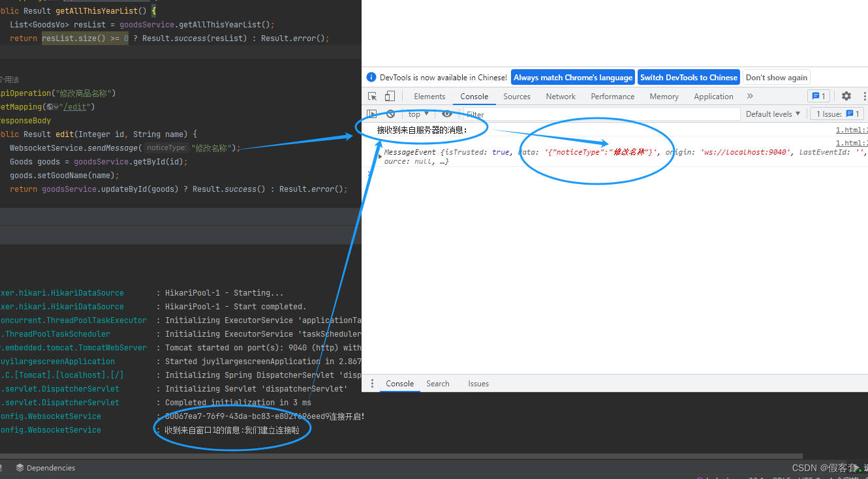Screen dimensions: 868x479
Task: Create a live expression via eye icon
Action: point(446,114)
